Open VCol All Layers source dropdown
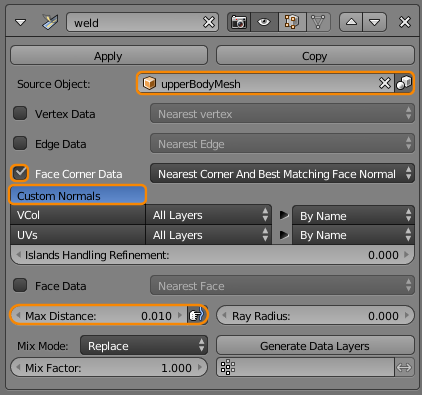 tap(208, 215)
